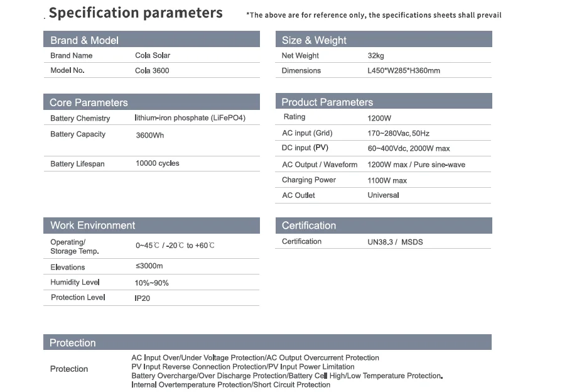Screen dimensions: 567x392
Task: Click the Certification section header bar
Action: click(384, 226)
